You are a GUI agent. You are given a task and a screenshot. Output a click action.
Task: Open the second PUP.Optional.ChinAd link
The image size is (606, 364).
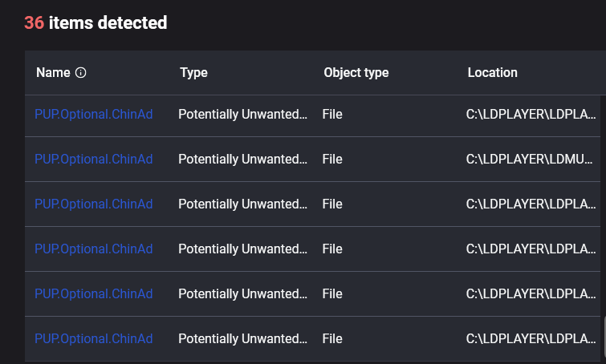click(93, 160)
